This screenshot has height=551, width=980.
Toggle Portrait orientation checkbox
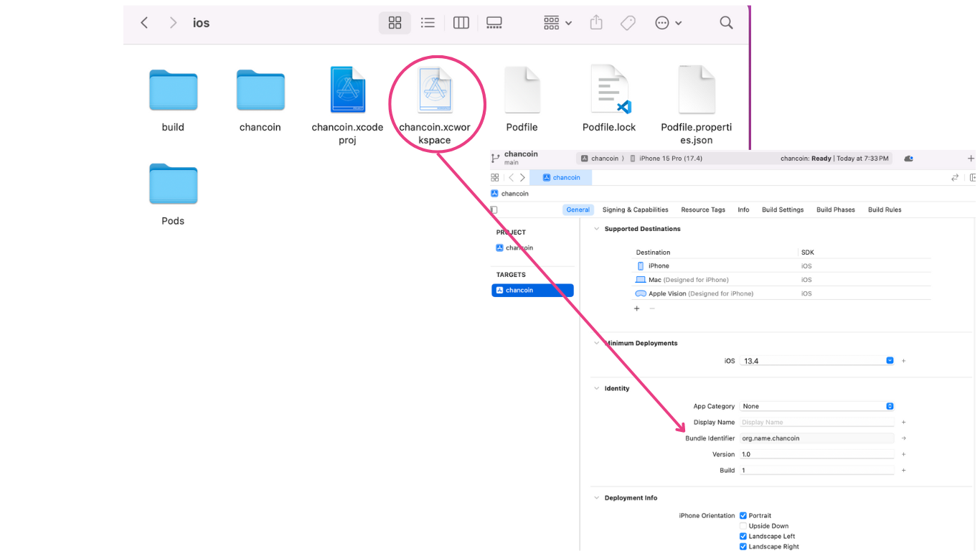743,515
